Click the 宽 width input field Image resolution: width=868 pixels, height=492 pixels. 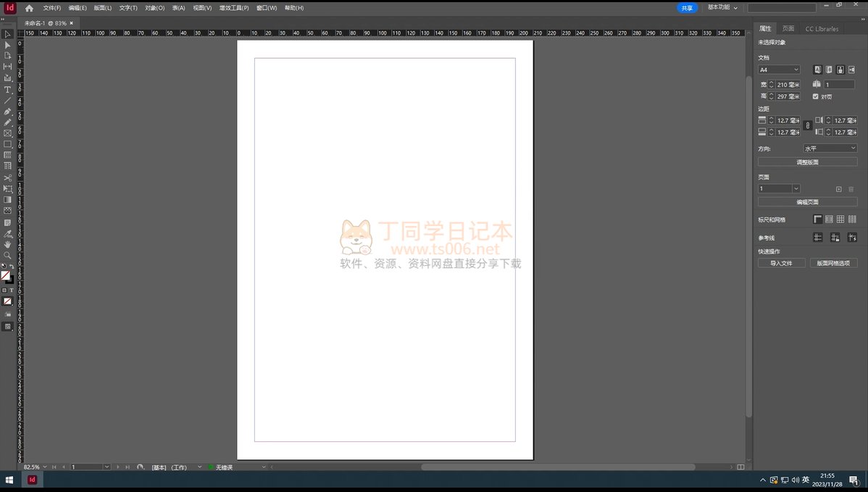click(788, 85)
